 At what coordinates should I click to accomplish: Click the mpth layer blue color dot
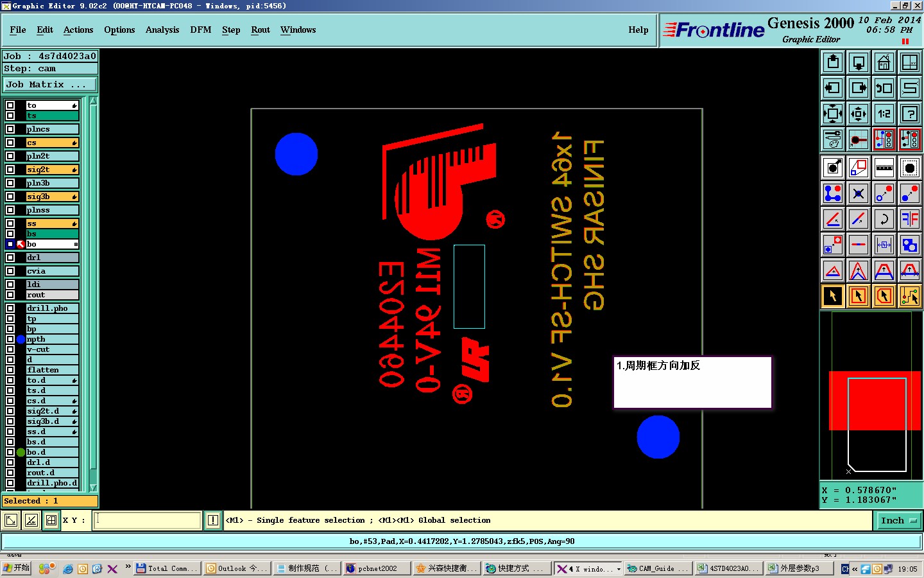coord(21,339)
